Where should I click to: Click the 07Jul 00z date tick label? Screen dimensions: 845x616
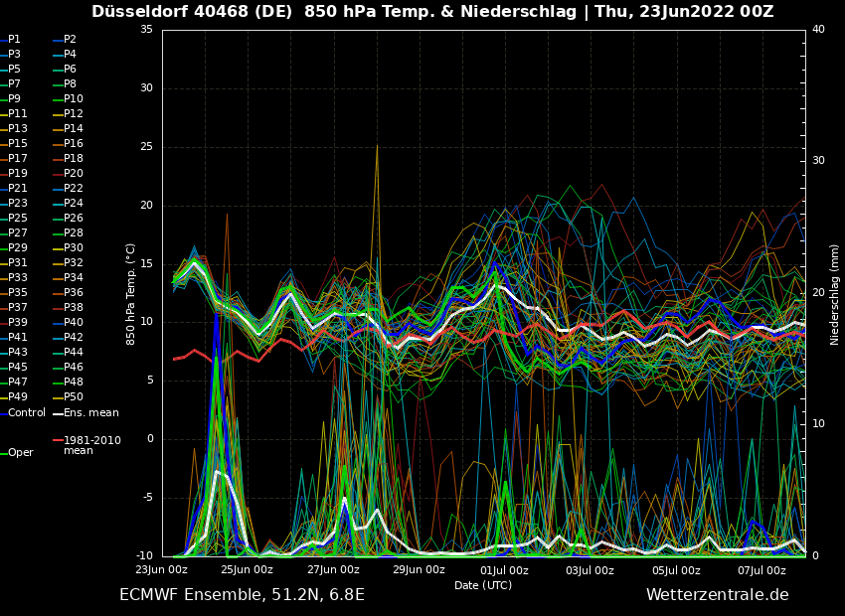761,570
